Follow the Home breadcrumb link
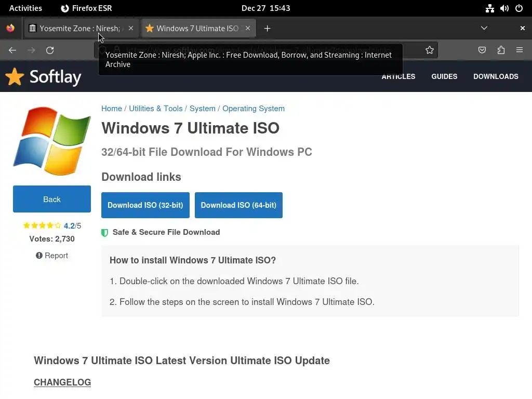The image size is (532, 399). point(112,109)
